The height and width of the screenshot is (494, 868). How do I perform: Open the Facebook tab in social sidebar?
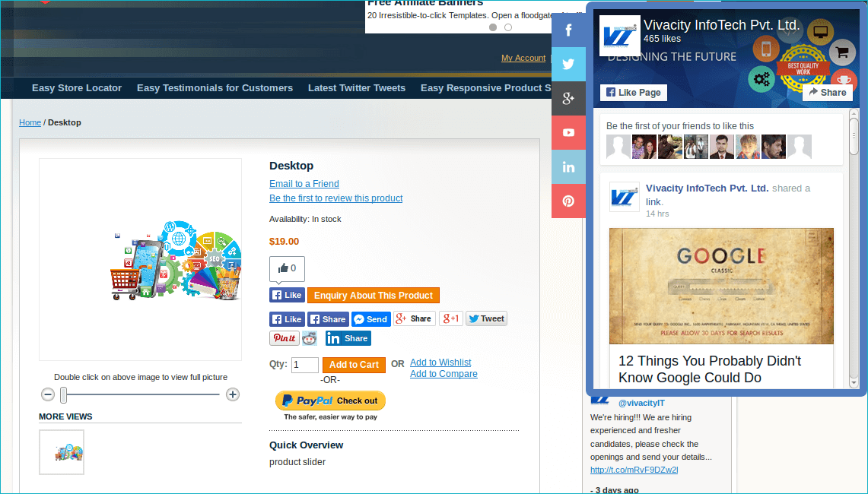pos(568,30)
